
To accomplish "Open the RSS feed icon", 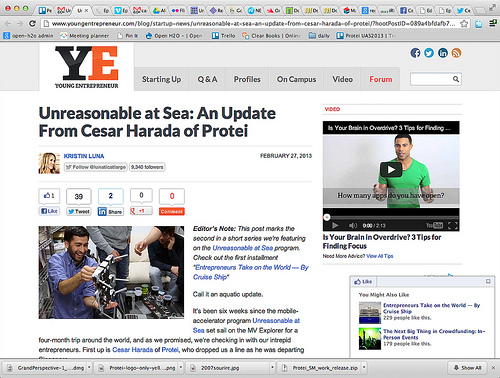I will [x=456, y=53].
